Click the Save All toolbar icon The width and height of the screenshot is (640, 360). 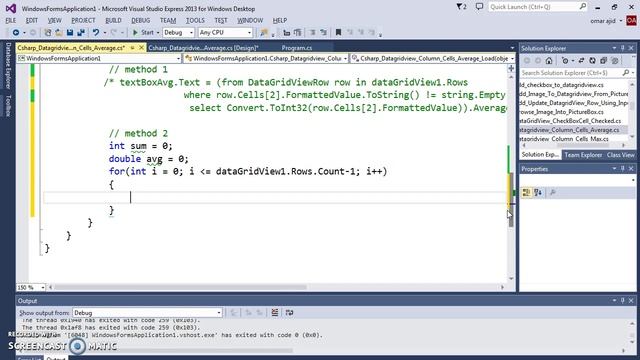pos(81,32)
